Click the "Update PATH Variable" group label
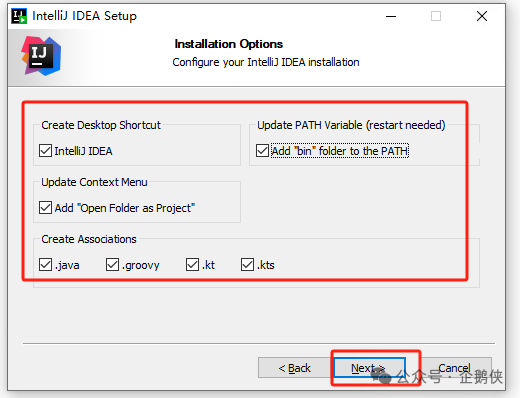Screen dimensions: 520x398 (x=351, y=125)
